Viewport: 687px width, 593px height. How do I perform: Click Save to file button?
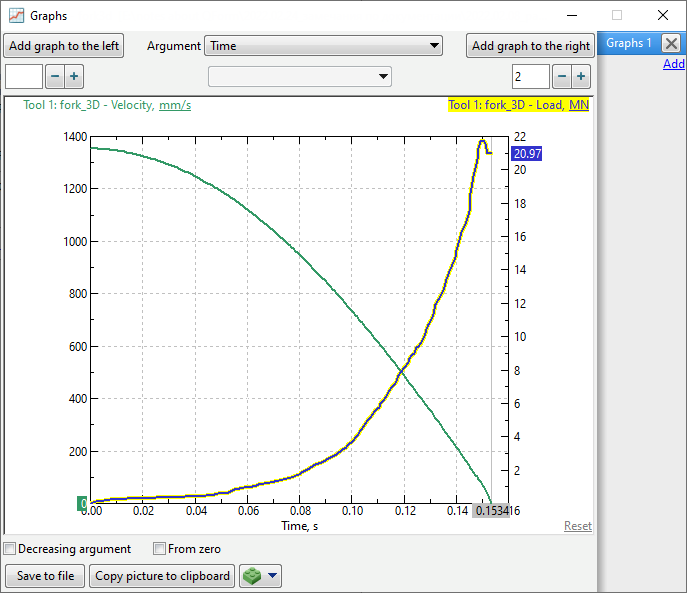pos(45,576)
